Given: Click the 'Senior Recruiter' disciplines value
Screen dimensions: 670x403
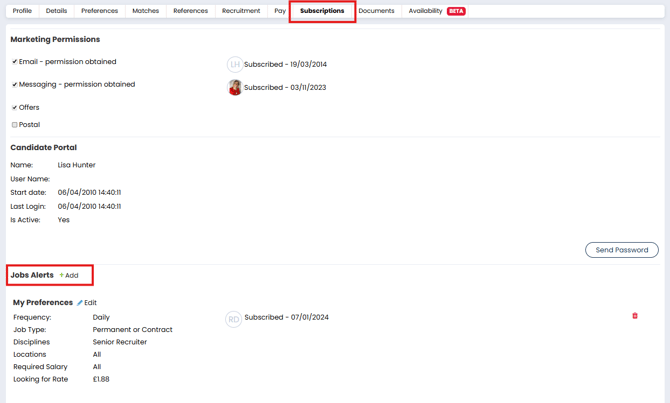Looking at the screenshot, I should coord(120,342).
